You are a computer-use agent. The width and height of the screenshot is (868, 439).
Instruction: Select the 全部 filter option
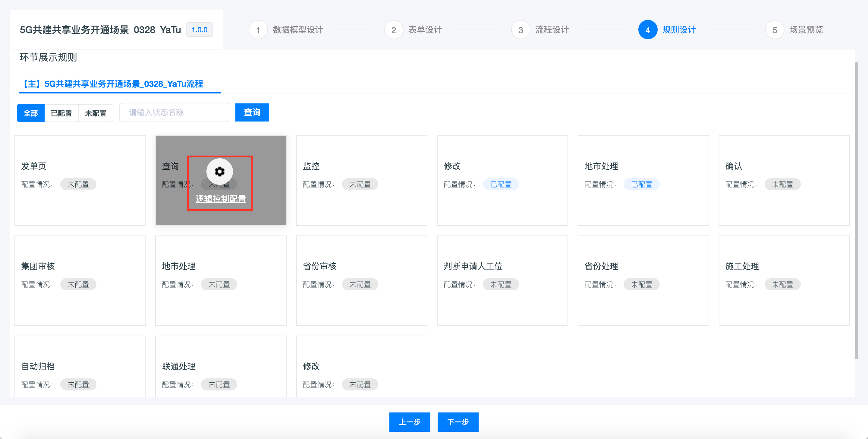click(31, 113)
